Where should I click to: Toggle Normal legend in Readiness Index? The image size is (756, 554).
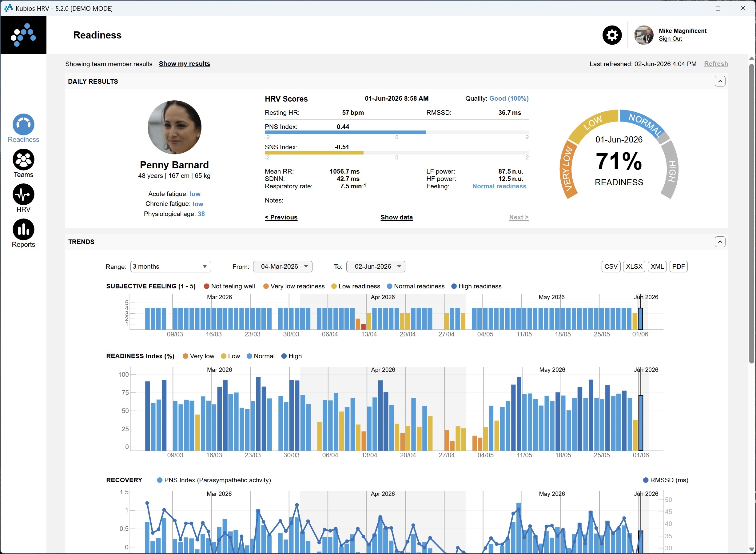pos(261,356)
